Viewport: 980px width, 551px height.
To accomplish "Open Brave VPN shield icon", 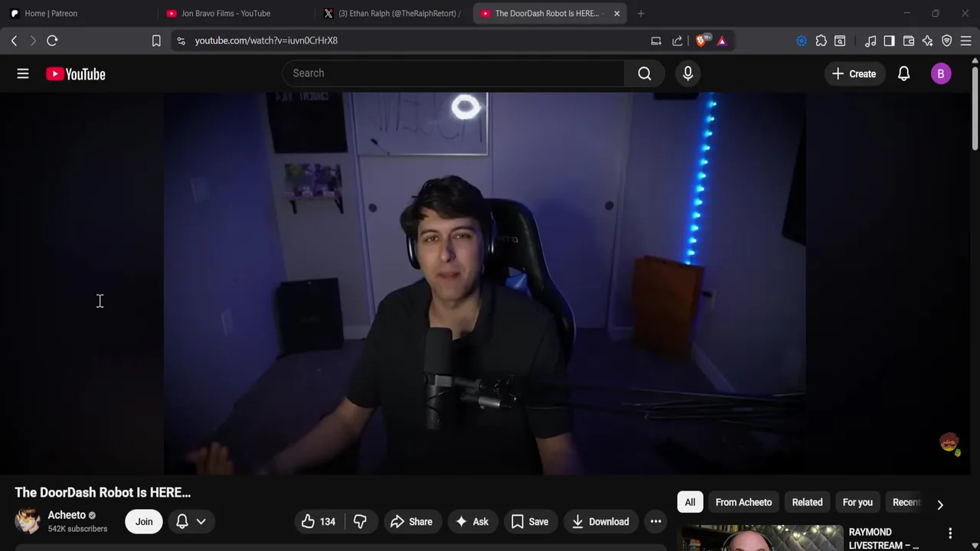I will (946, 41).
